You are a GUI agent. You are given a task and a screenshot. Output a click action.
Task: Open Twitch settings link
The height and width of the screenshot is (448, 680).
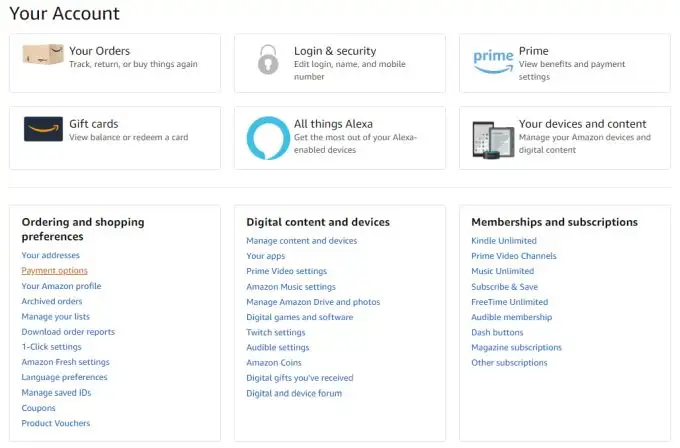click(276, 332)
